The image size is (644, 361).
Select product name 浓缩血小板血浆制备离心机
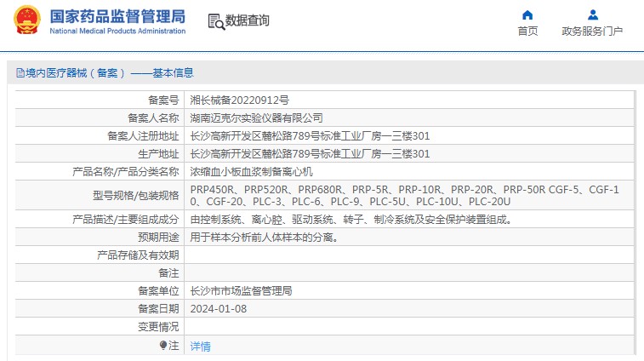251,171
